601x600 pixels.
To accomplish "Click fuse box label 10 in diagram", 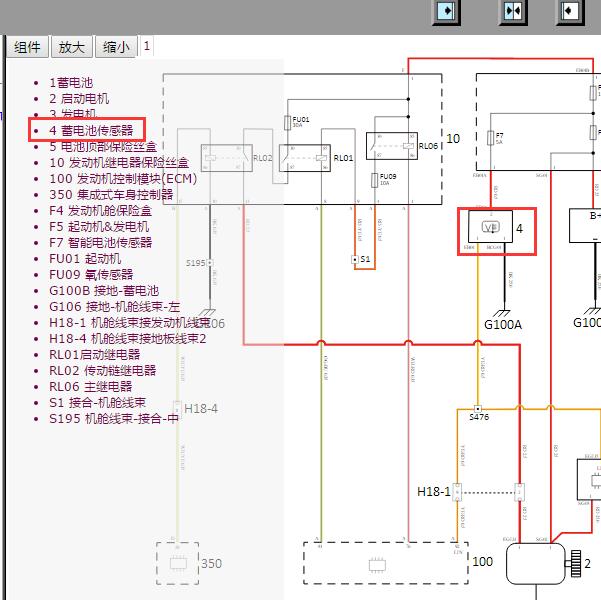I will pyautogui.click(x=453, y=139).
